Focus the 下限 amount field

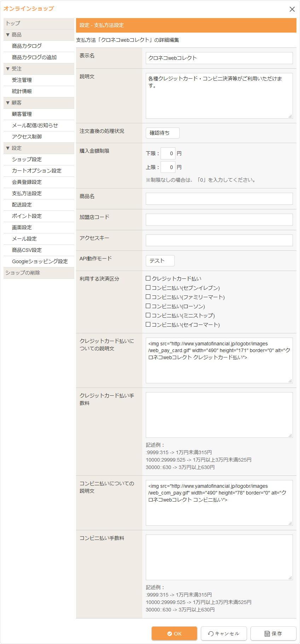pos(168,153)
